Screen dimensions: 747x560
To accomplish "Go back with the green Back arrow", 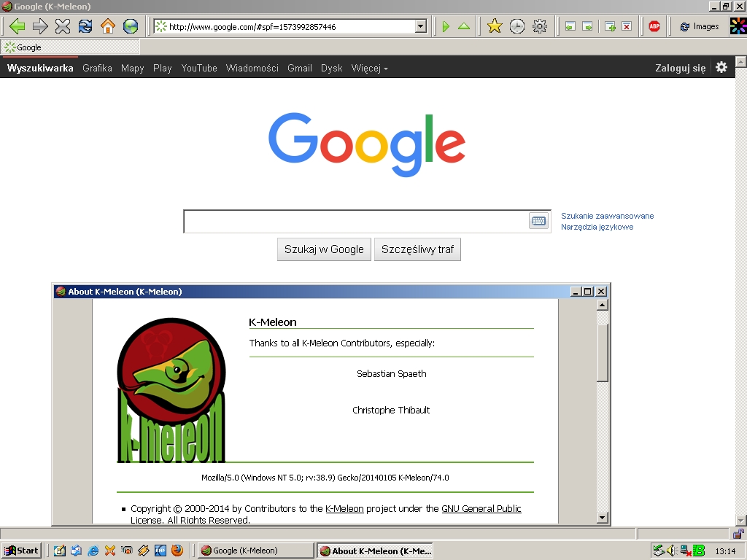I will [18, 26].
